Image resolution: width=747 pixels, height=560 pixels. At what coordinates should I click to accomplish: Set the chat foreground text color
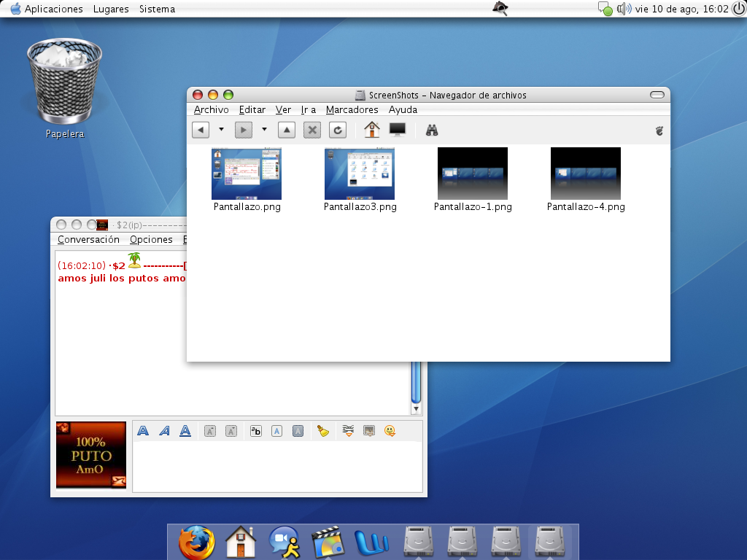click(x=276, y=431)
